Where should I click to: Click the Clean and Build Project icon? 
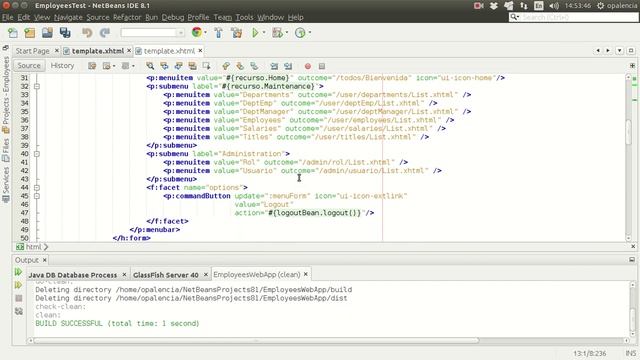236,33
